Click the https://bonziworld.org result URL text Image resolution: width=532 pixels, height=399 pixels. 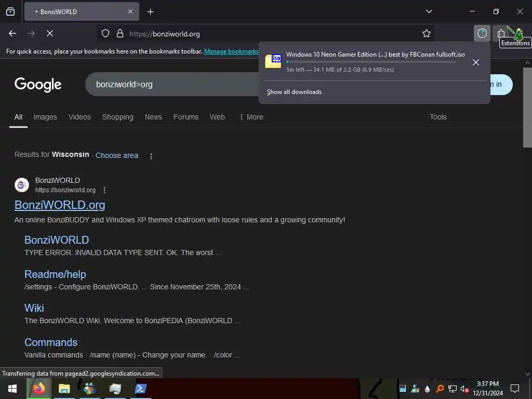tap(65, 190)
